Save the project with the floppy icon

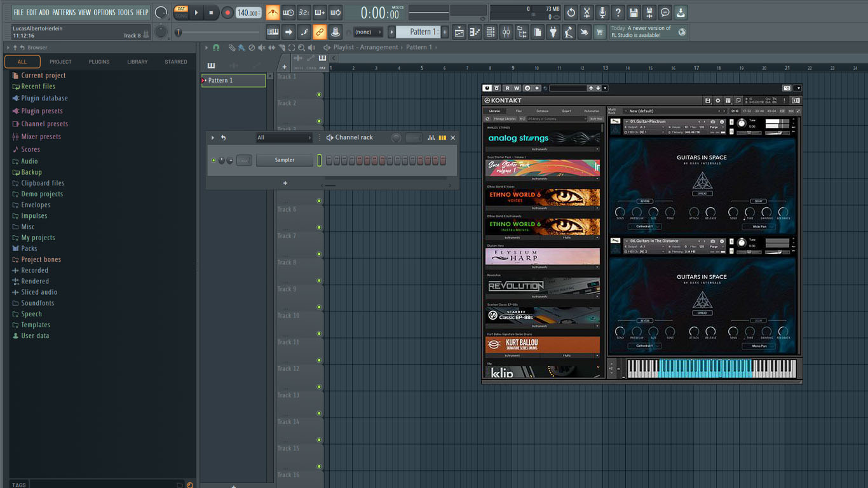634,13
